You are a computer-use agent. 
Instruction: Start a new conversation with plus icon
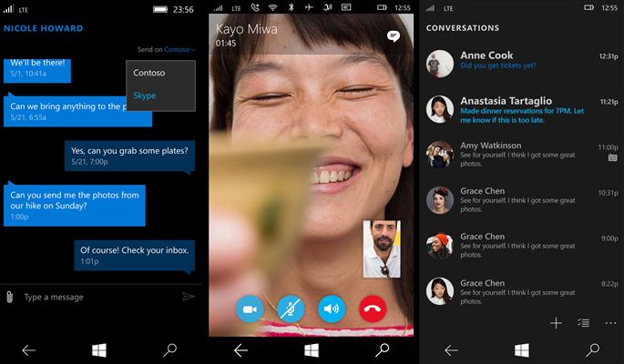point(556,323)
